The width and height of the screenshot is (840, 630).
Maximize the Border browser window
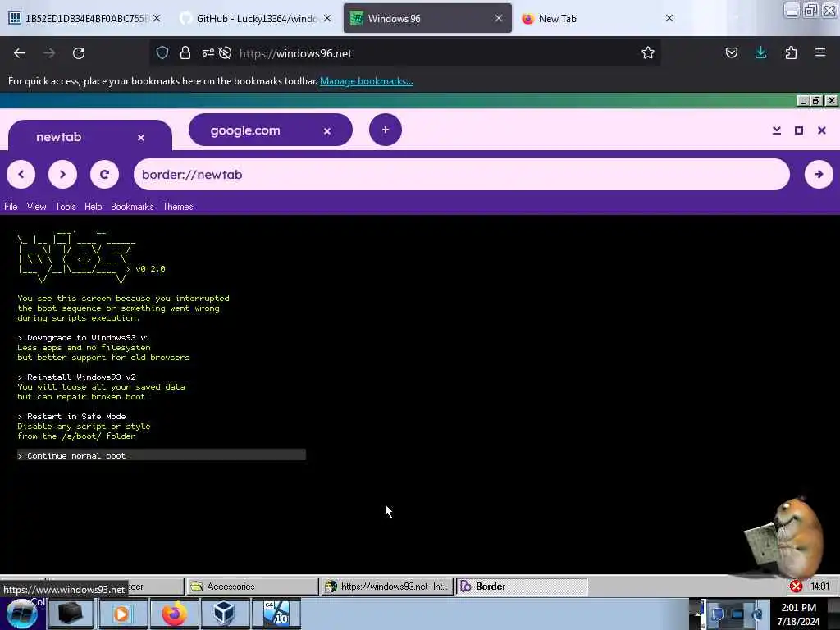point(799,130)
